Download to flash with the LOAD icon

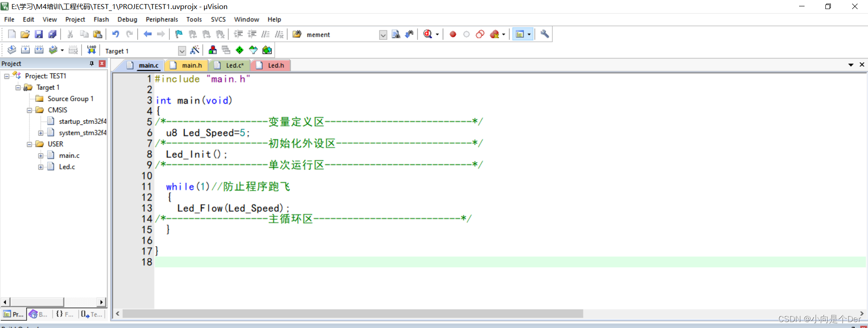[x=92, y=50]
